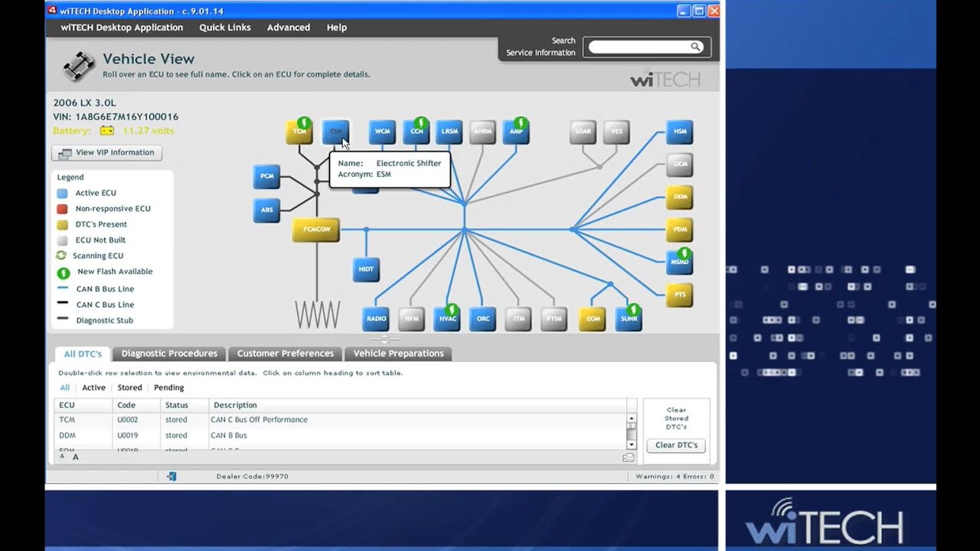
Task: Decrease text size with small A
Action: click(x=62, y=457)
